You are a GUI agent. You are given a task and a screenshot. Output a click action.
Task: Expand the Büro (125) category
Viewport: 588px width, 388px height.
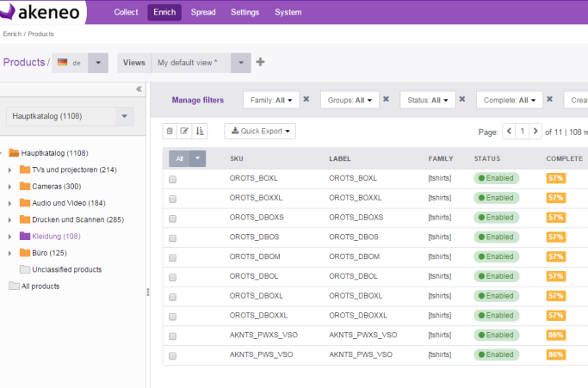click(10, 254)
